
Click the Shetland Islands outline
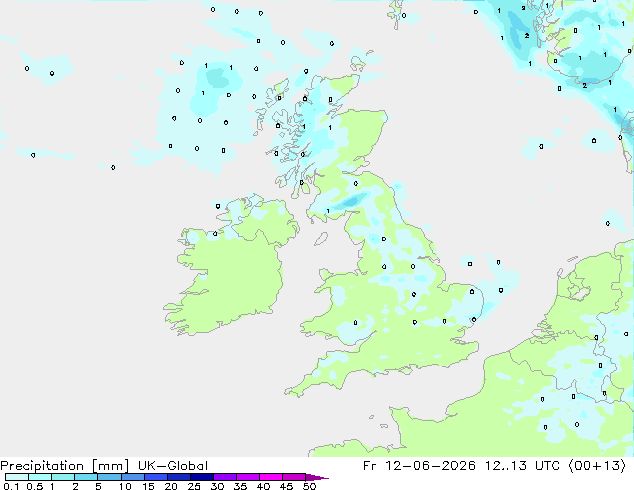coord(396,13)
